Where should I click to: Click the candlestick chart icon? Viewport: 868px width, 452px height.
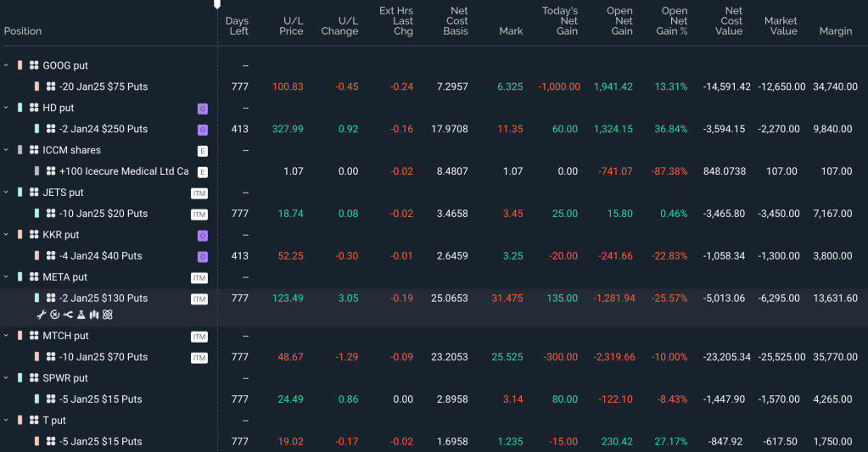[x=94, y=315]
